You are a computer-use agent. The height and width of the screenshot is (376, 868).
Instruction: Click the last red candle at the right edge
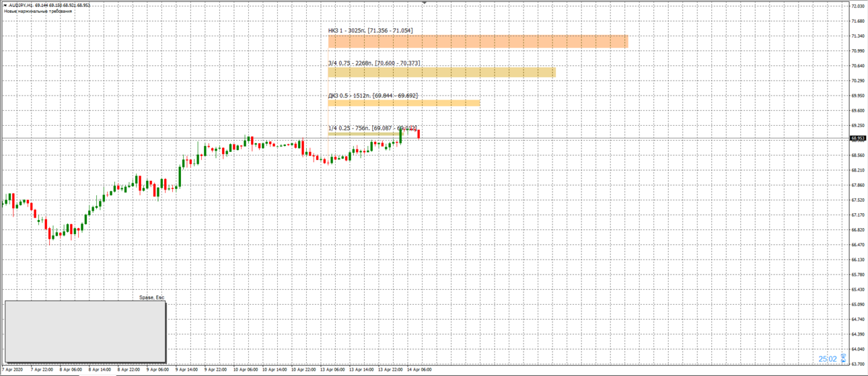[x=419, y=133]
